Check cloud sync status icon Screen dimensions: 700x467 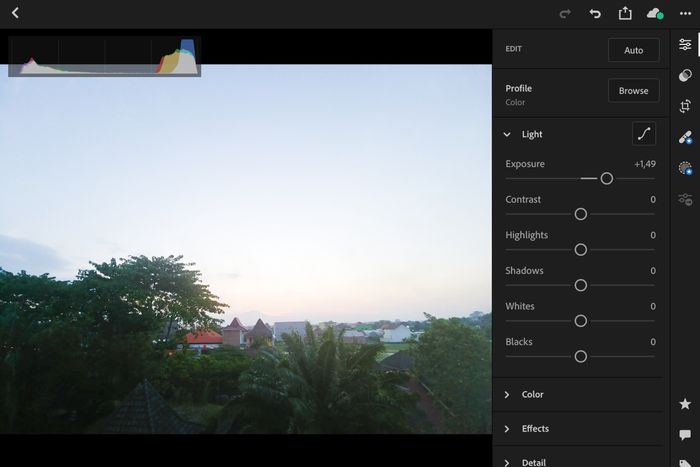point(655,14)
